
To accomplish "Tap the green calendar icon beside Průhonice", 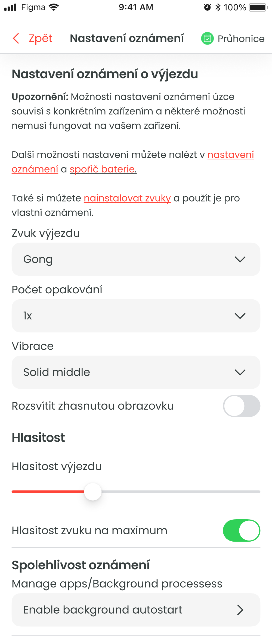I will coord(207,38).
